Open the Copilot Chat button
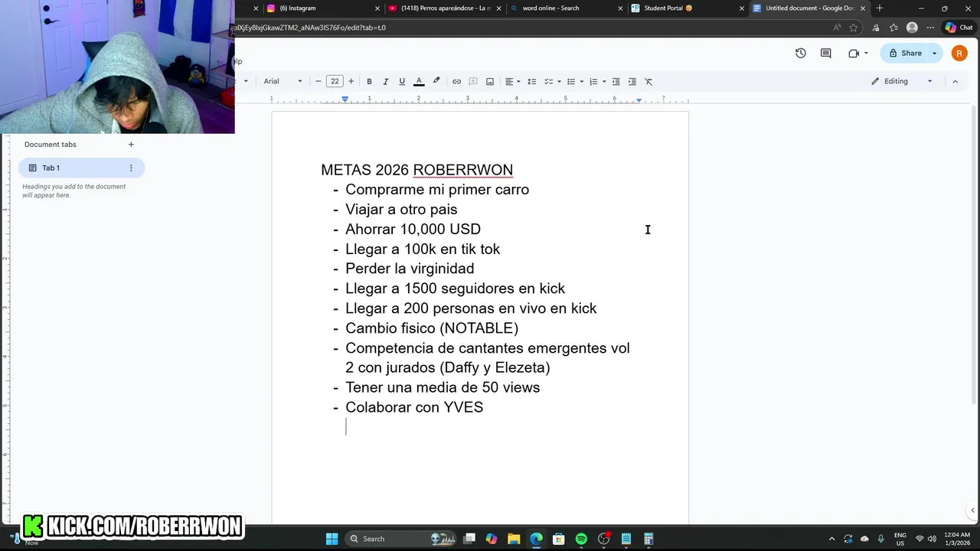 959,28
